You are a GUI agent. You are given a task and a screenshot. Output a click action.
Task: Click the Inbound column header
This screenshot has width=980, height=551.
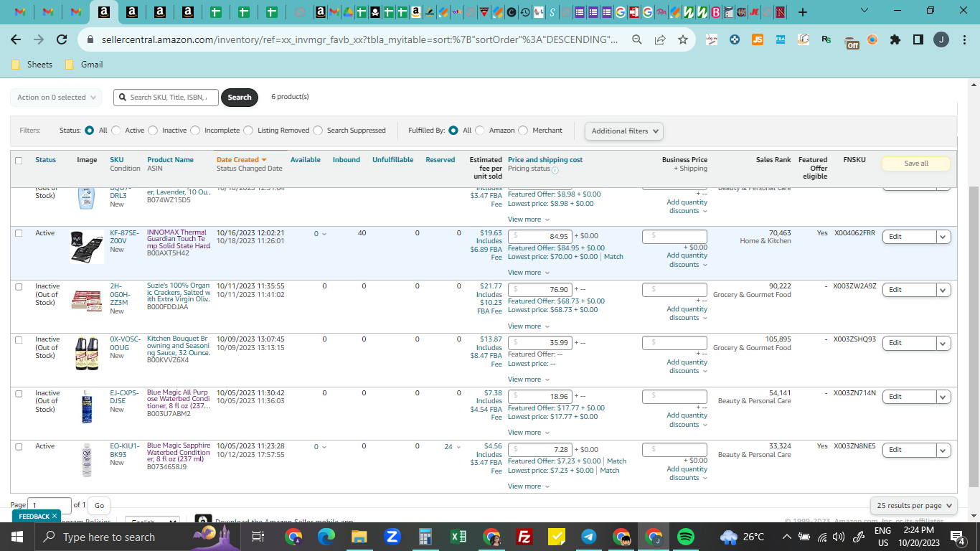[347, 160]
